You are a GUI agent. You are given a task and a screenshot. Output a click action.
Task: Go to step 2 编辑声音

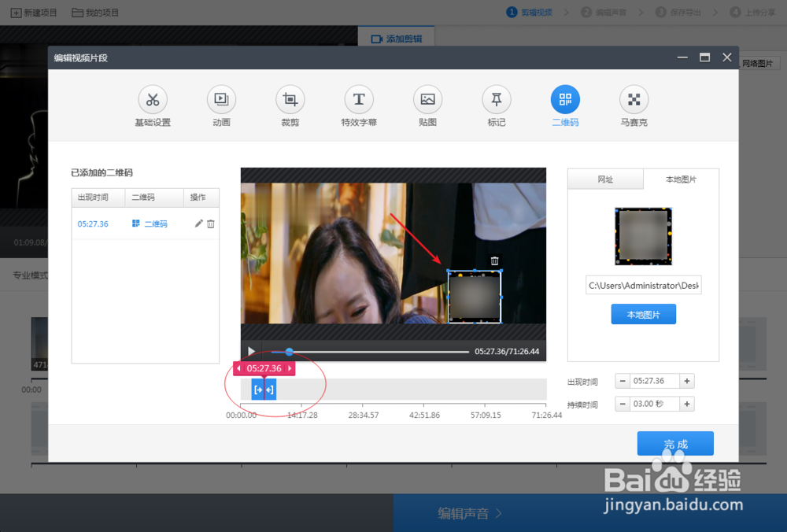pos(604,12)
